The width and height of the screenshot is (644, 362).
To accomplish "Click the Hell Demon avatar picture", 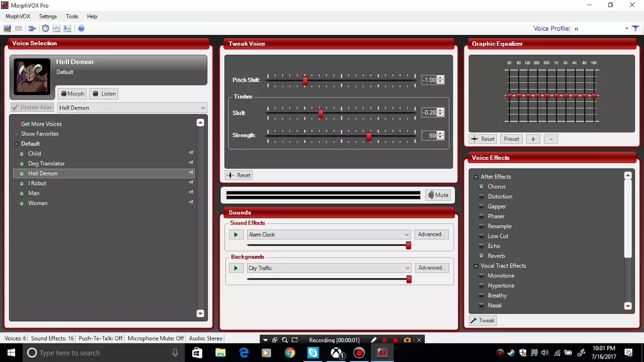I will 32,77.
